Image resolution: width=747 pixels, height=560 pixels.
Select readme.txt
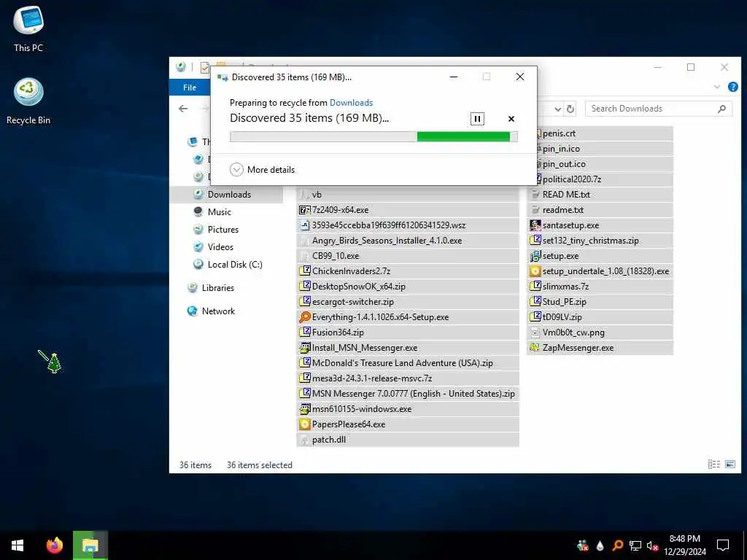click(x=600, y=210)
